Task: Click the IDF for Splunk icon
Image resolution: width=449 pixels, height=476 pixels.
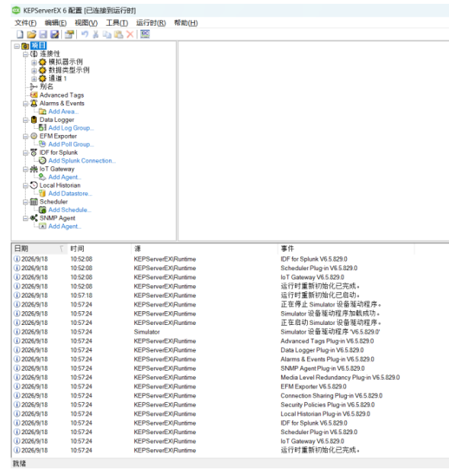Action: 34,153
